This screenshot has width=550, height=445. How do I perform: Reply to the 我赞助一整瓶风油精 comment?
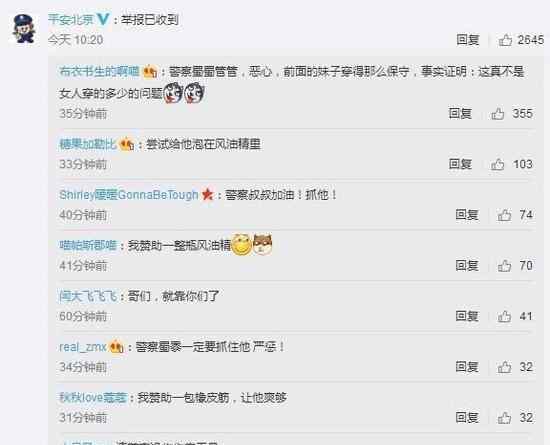467,265
